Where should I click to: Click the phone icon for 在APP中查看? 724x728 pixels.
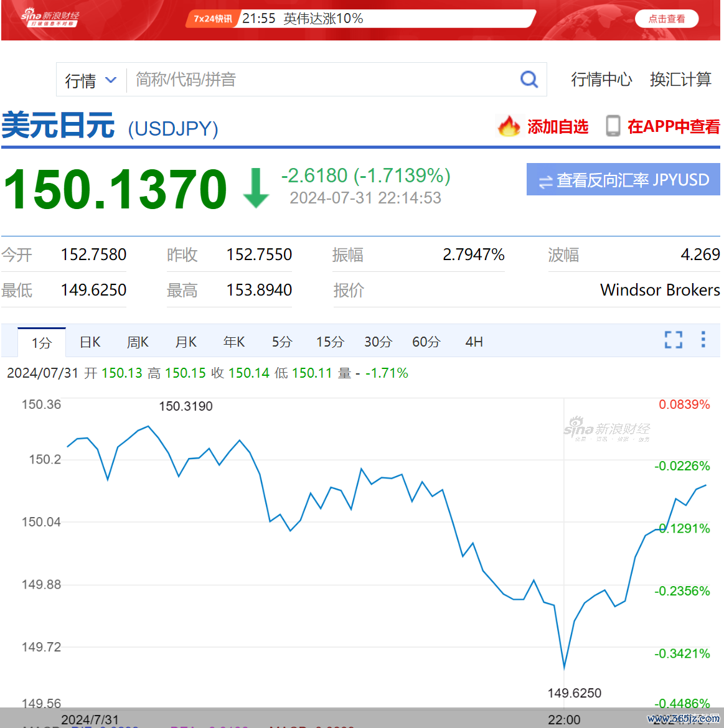[613, 126]
